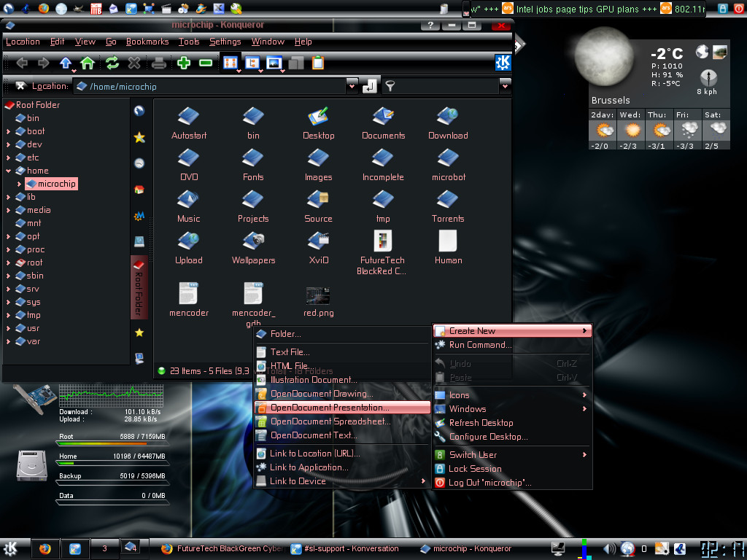This screenshot has width=747, height=560.
Task: Click the Root Folder vertical sidebar tab
Action: [x=139, y=287]
